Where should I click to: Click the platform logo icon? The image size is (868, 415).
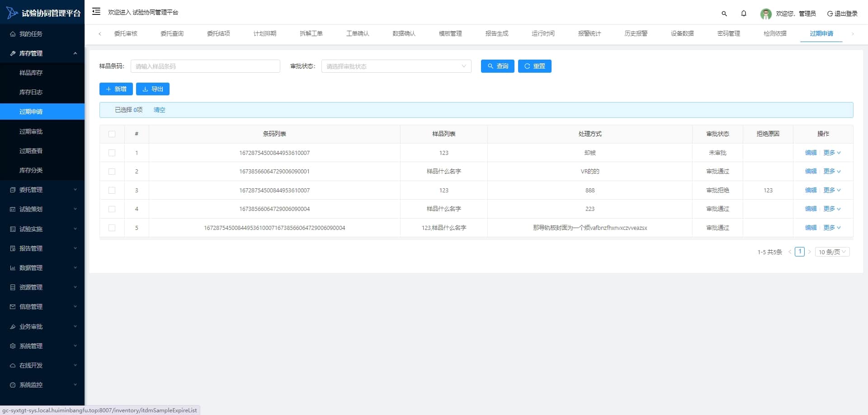pyautogui.click(x=12, y=13)
